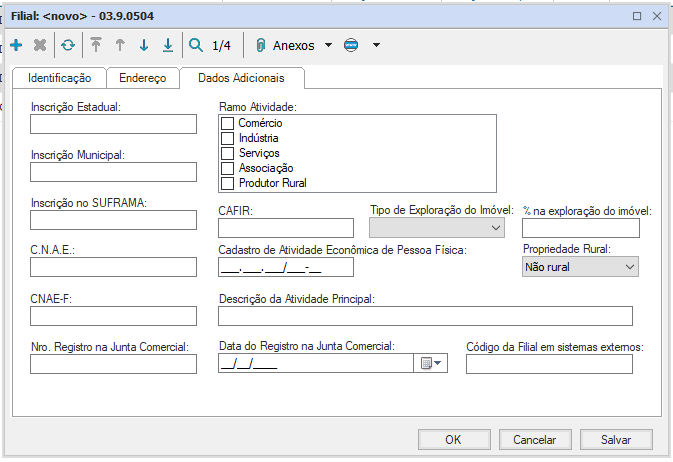The height and width of the screenshot is (462, 673).
Task: Check the Comércio checkbox
Action: pos(228,123)
